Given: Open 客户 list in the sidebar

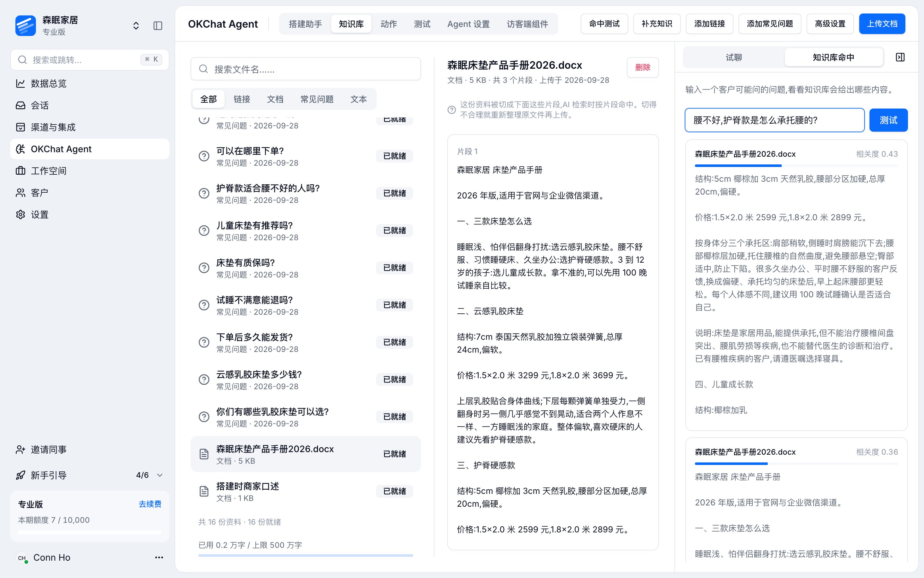Looking at the screenshot, I should (90, 192).
